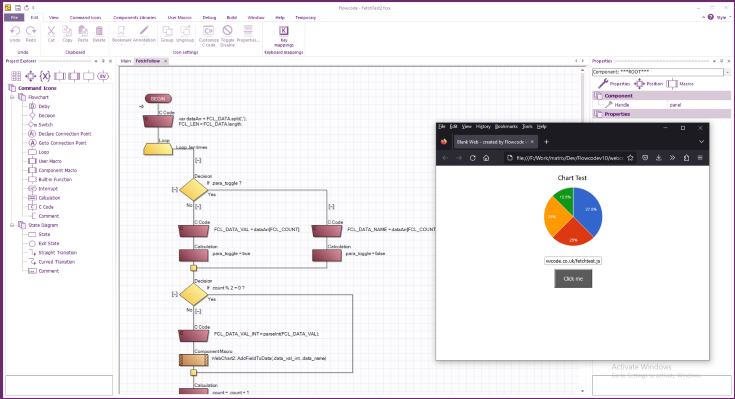Collapse the Flowchart tree node

[12, 97]
